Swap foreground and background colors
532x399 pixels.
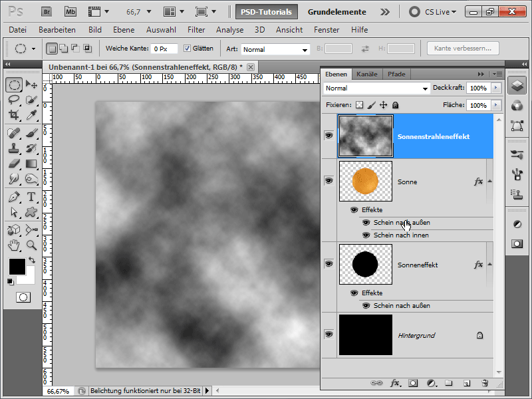pyautogui.click(x=32, y=260)
